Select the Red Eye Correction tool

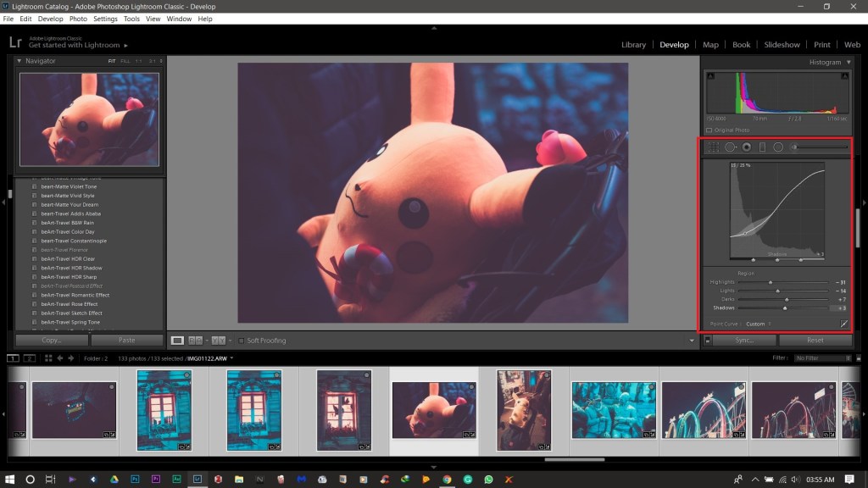pyautogui.click(x=746, y=147)
